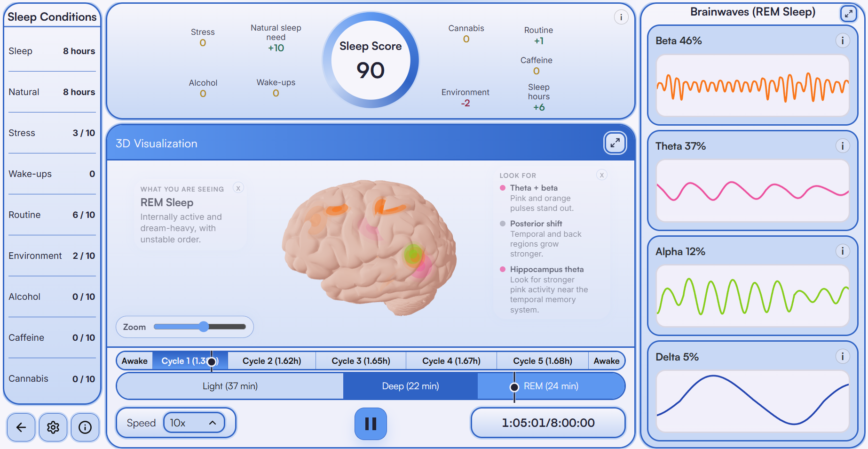Click the stage timeline playhead marker
Viewport: 868px width, 449px height.
(514, 387)
